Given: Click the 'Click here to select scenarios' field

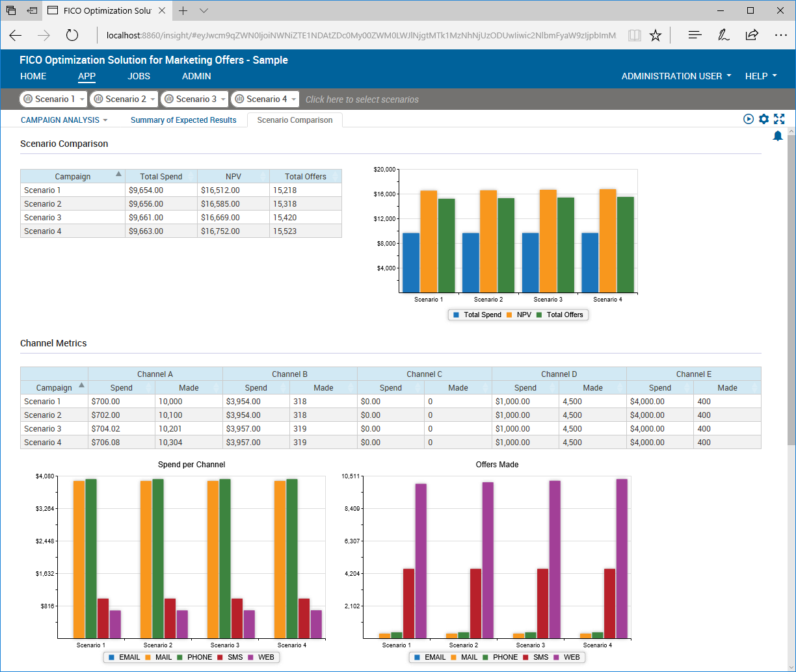Looking at the screenshot, I should [x=362, y=99].
